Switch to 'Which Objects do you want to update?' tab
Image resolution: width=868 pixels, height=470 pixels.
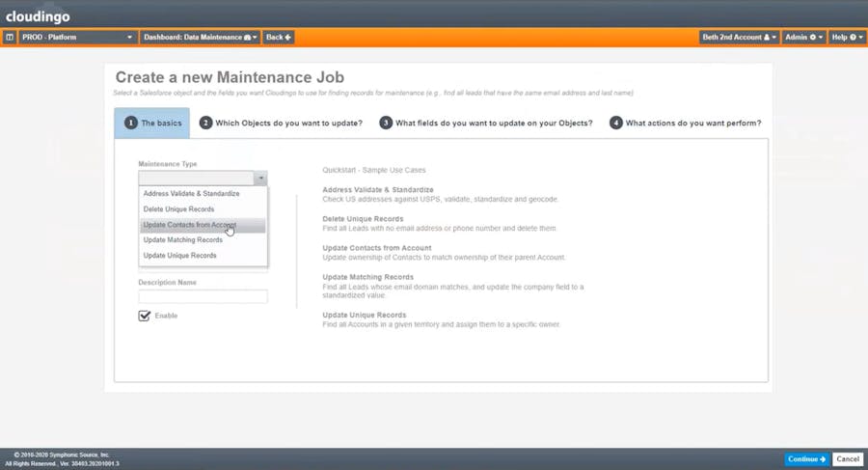point(288,124)
